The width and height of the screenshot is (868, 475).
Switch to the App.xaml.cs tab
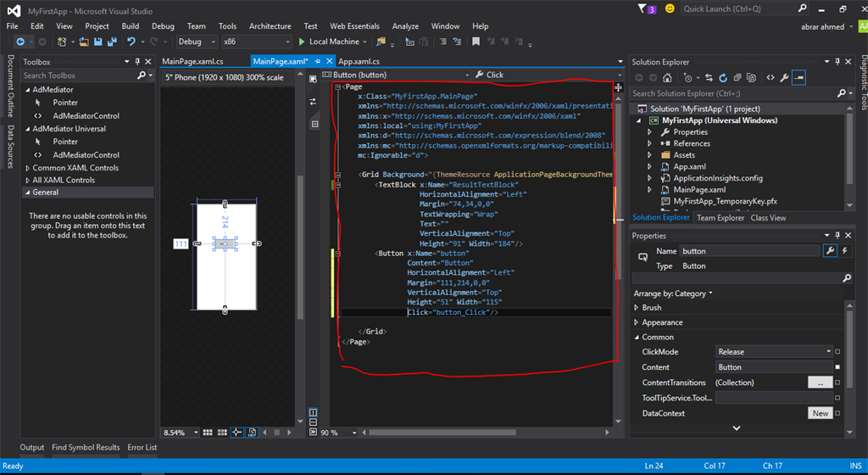359,62
